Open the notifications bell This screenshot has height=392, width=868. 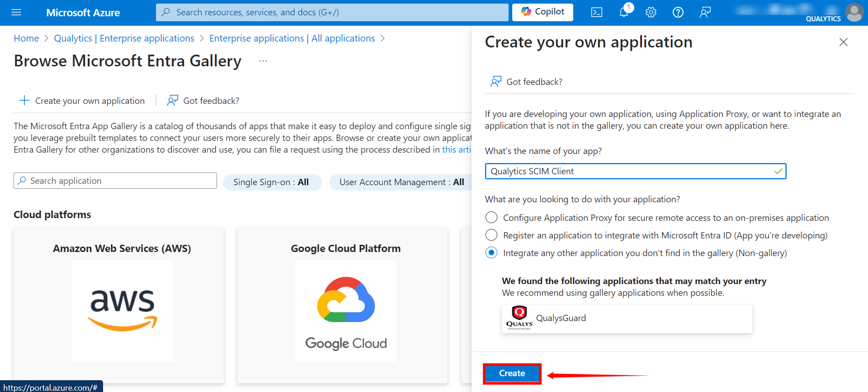click(x=624, y=12)
